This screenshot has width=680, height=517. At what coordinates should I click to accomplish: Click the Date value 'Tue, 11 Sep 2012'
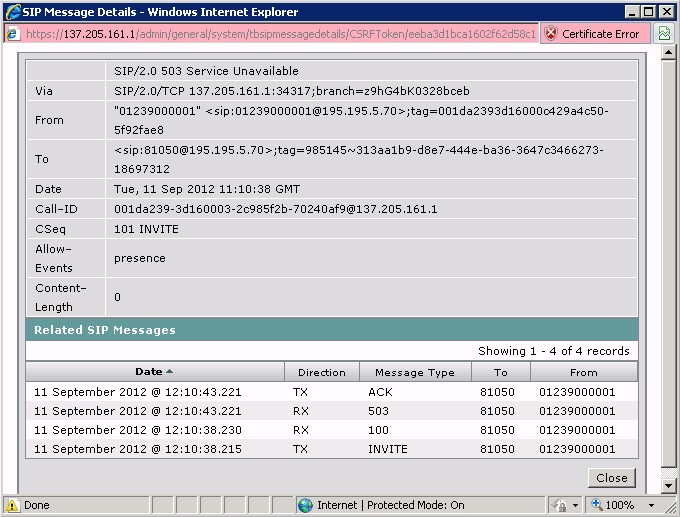pos(207,189)
